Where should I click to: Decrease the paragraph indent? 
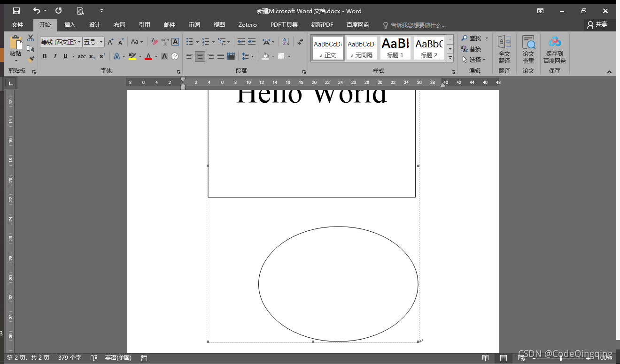click(x=241, y=42)
